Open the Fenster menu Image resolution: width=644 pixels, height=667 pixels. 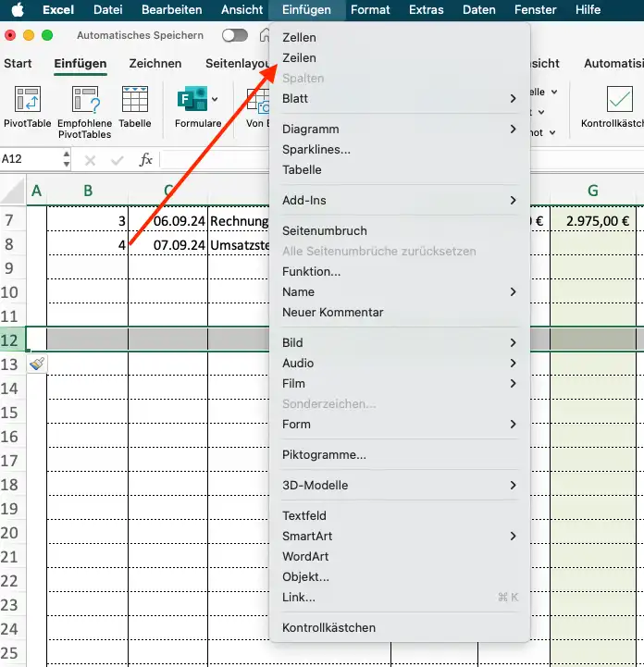click(x=535, y=9)
